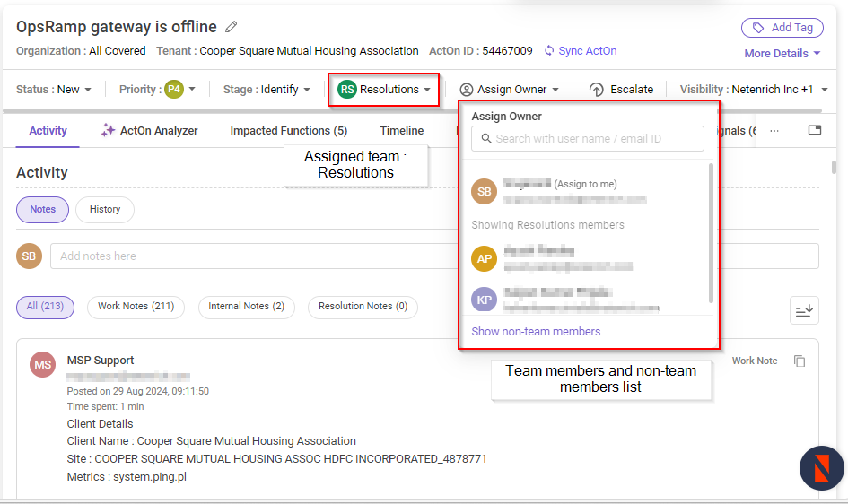Open the Priority P4 dropdown
The height and width of the screenshot is (504, 848).
coord(157,89)
